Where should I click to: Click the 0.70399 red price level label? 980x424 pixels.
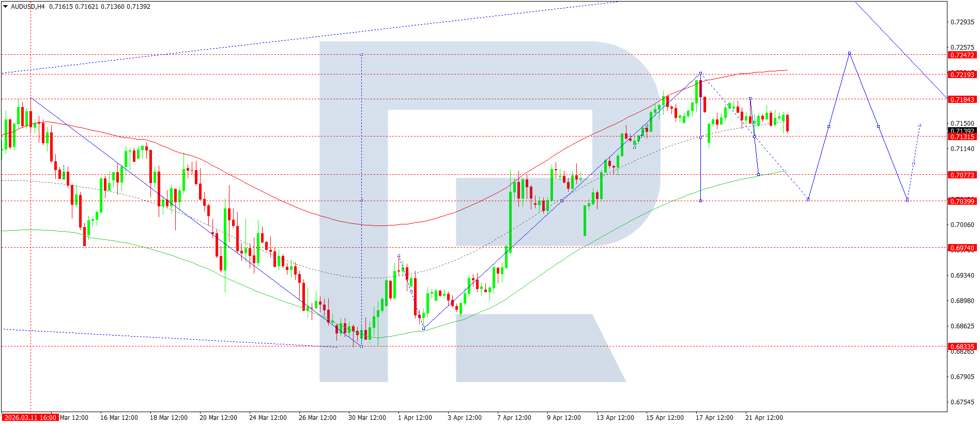click(962, 202)
